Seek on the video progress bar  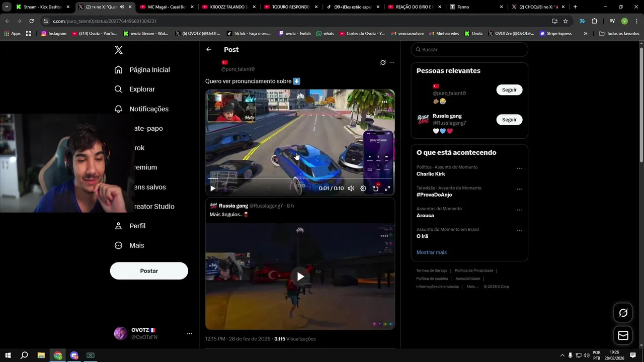[300, 178]
